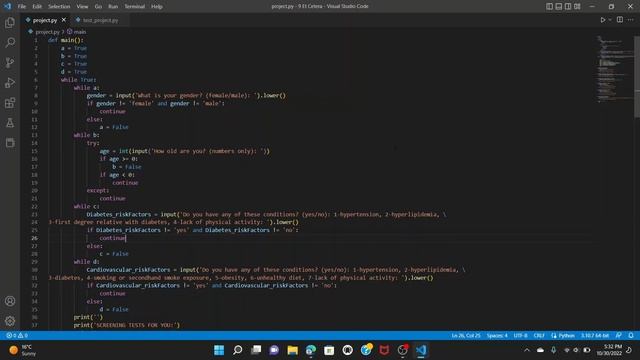Toggle the primary side bar layout button
The width and height of the screenshot is (640, 360).
pos(549,7)
